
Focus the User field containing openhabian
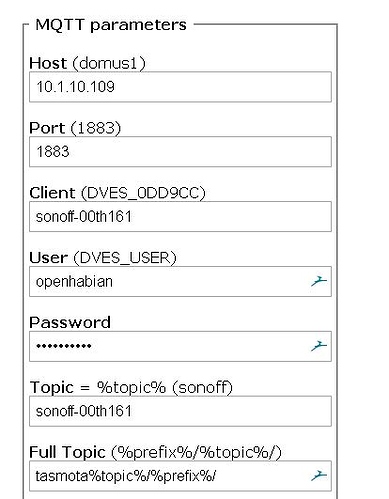180,281
